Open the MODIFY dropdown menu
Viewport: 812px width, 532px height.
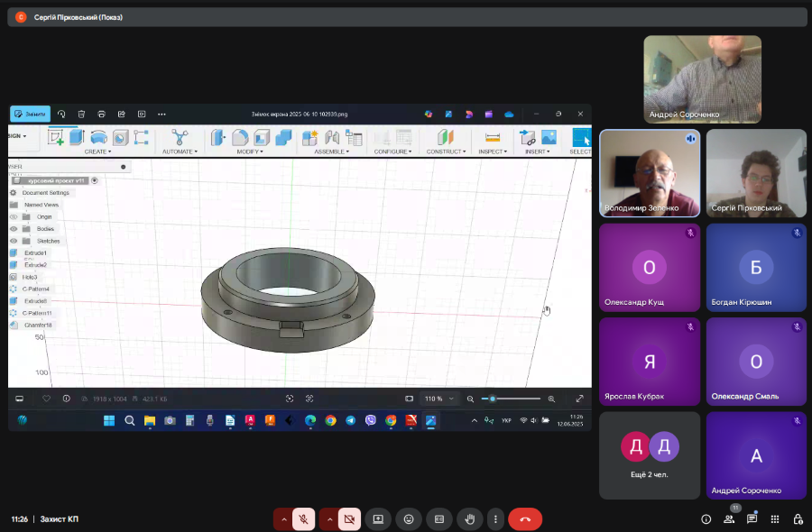(x=250, y=151)
